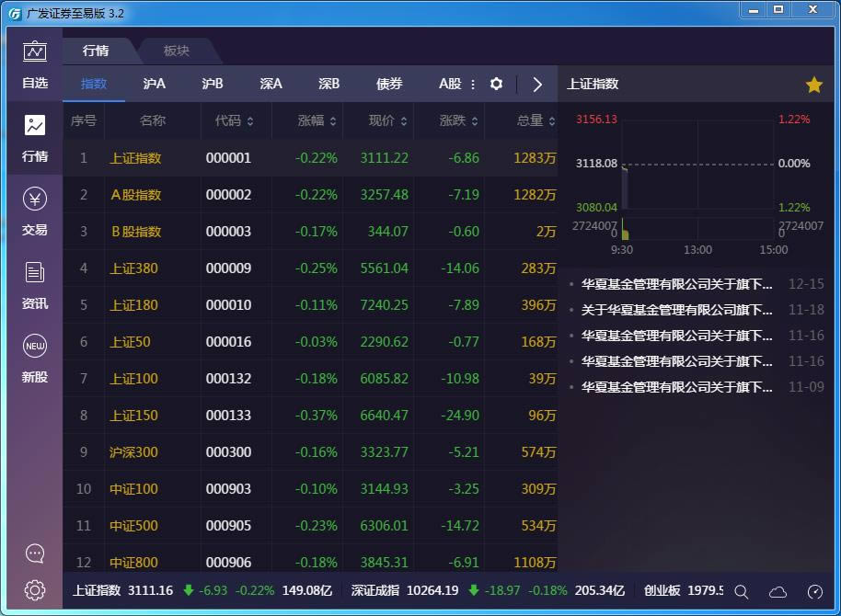Click the 广发证券 app logo icon

tap(15, 14)
